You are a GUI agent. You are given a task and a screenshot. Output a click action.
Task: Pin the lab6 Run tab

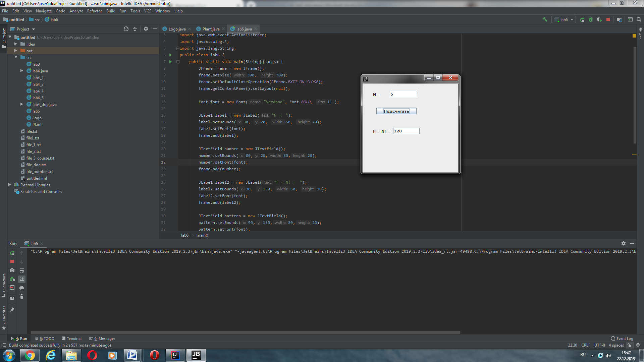pos(12,309)
